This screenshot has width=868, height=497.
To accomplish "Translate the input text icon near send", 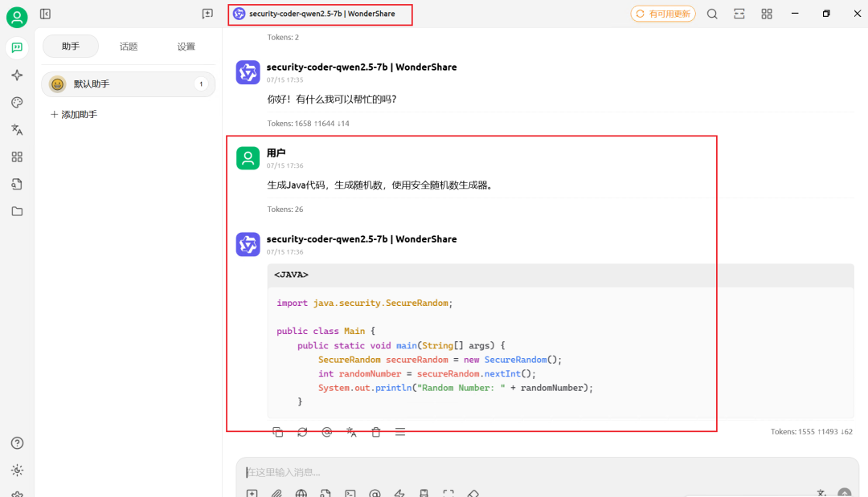I will point(821,492).
